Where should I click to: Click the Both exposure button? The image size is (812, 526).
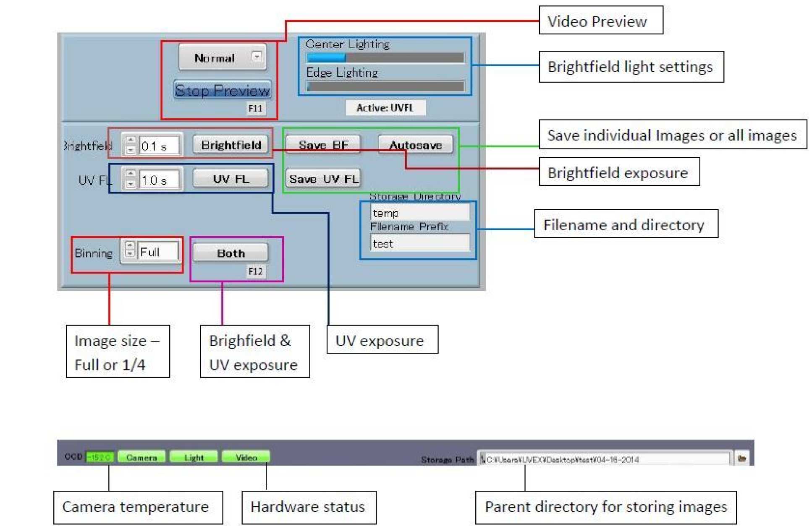(x=231, y=253)
